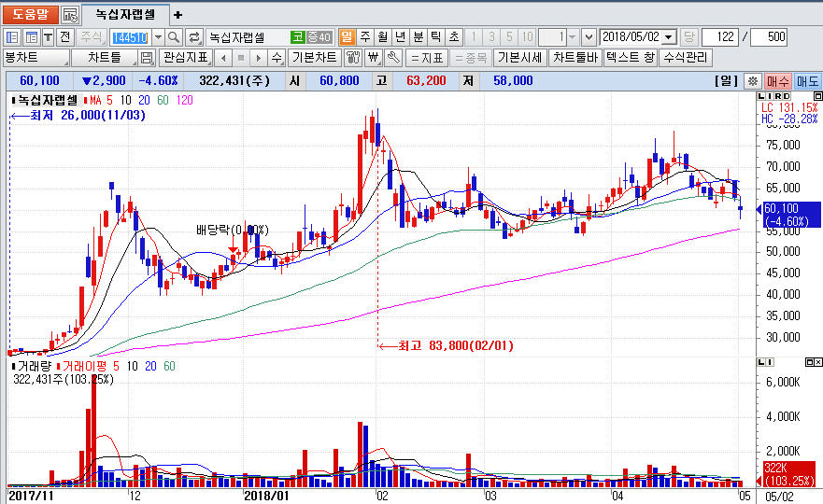Click the gear icon next to 매수
The height and width of the screenshot is (504, 823).
pos(753,81)
